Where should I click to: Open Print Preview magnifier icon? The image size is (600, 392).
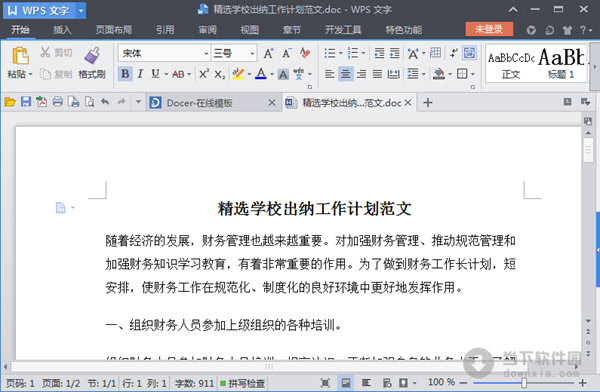(x=90, y=102)
